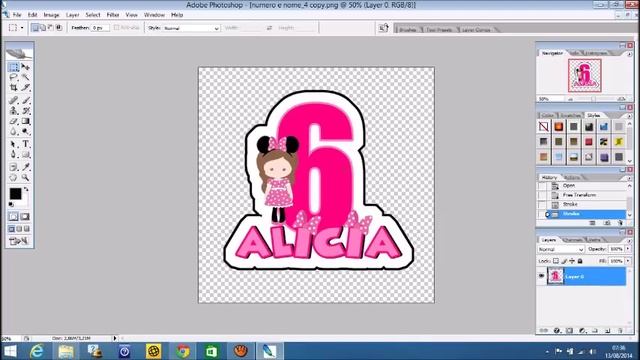The height and width of the screenshot is (360, 640).
Task: Select the Lasso tool
Action: (x=13, y=77)
